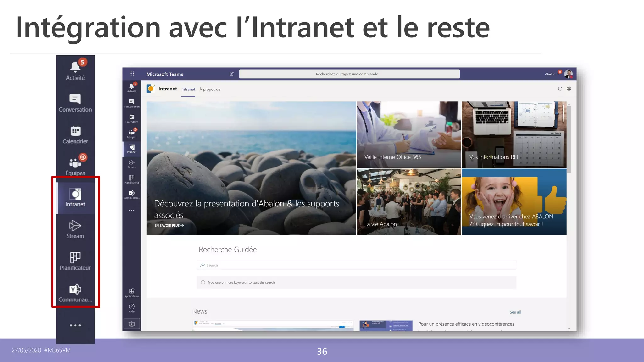
Task: Open the Veille interne Office 365 tile
Action: coord(409,134)
